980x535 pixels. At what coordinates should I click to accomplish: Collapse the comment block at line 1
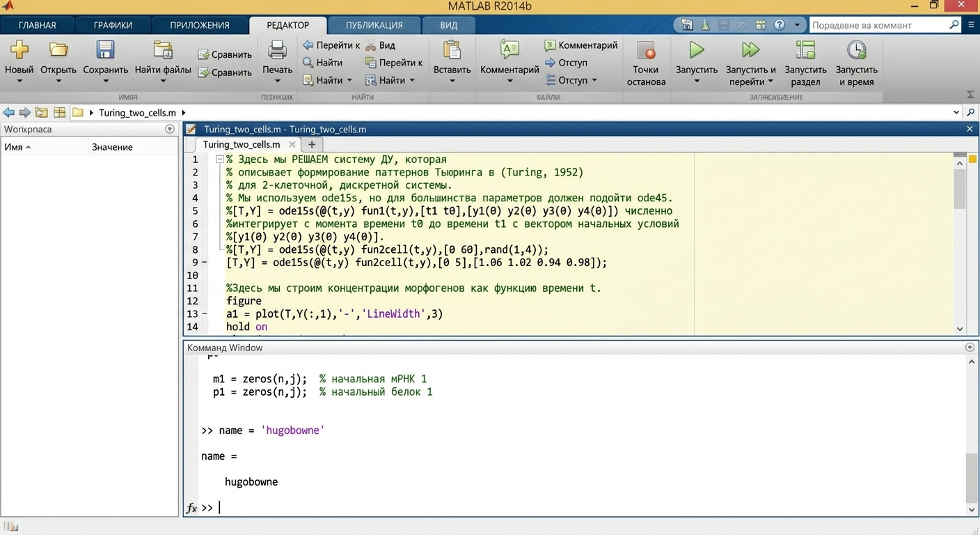pos(219,160)
